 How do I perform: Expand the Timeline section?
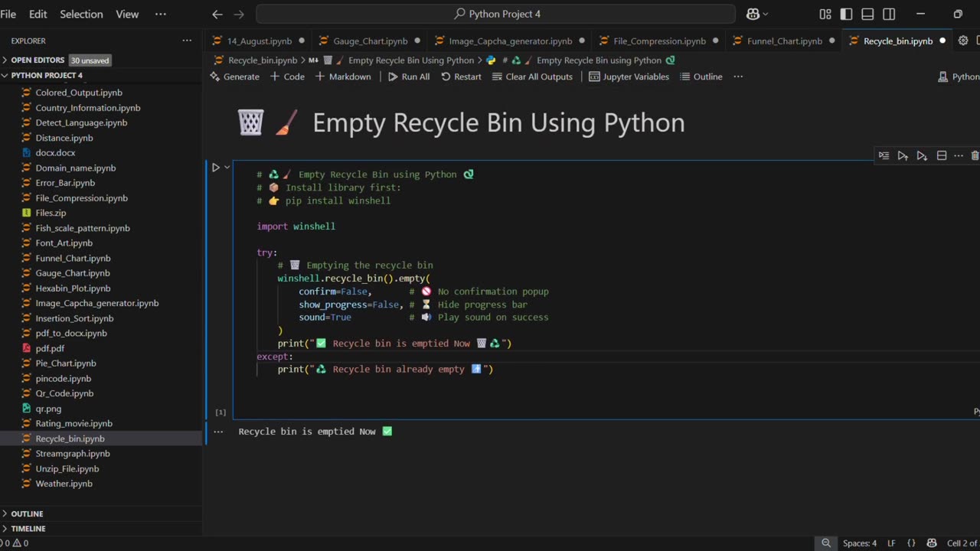(28, 529)
